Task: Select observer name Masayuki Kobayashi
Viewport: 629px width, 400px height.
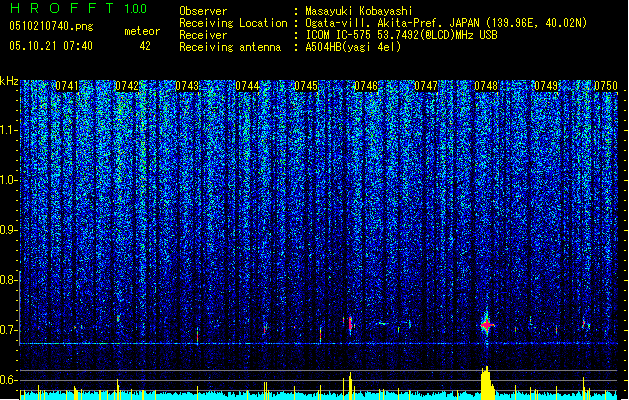Action: pos(358,11)
